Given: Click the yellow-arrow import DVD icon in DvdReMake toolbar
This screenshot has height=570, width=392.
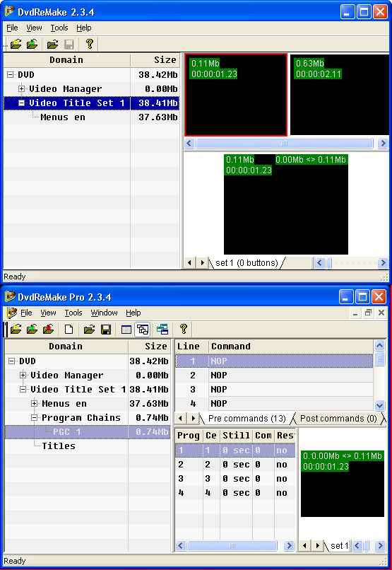Looking at the screenshot, I should coord(16,45).
